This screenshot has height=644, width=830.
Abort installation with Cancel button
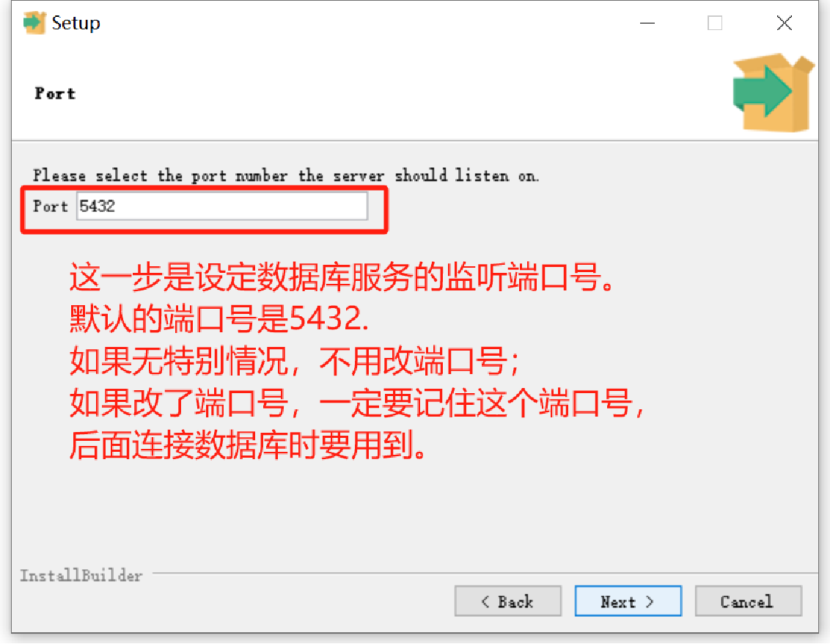click(x=748, y=601)
